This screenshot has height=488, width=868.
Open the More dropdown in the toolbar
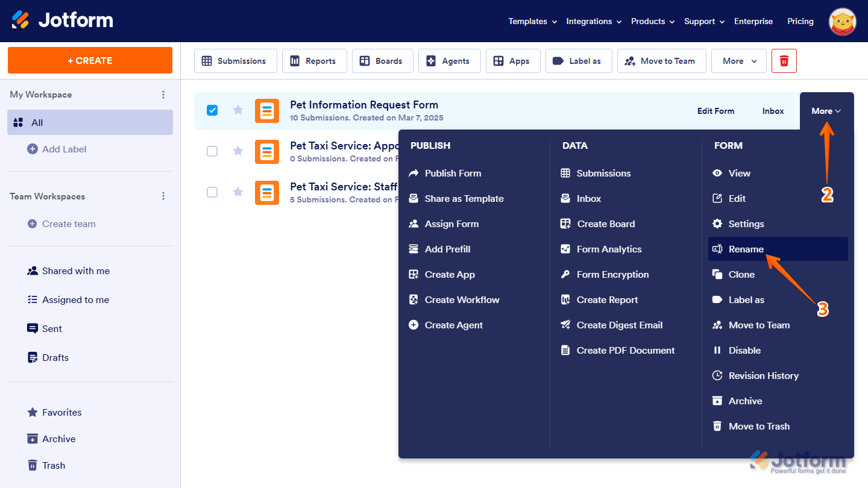tap(738, 61)
